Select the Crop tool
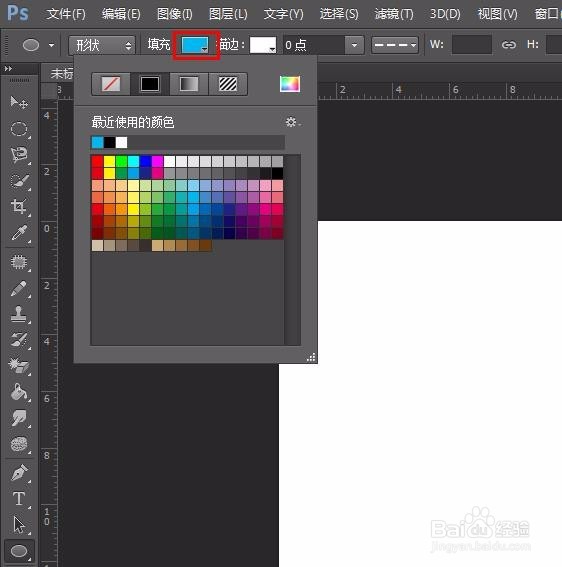The width and height of the screenshot is (562, 567). [x=19, y=207]
